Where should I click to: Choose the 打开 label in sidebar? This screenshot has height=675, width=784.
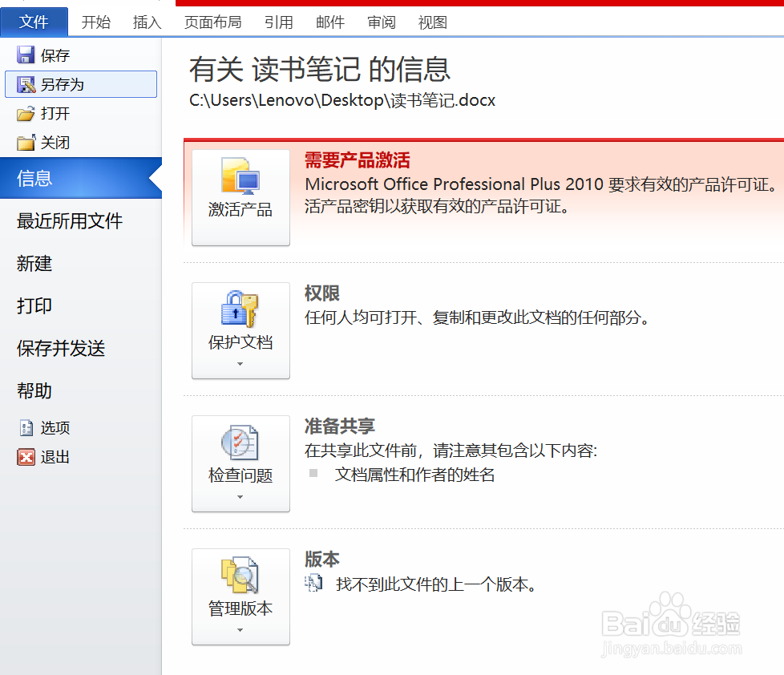coord(55,114)
